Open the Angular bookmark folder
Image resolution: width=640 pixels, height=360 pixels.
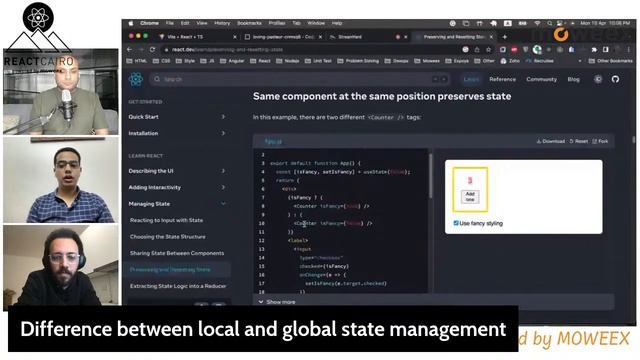point(232,61)
